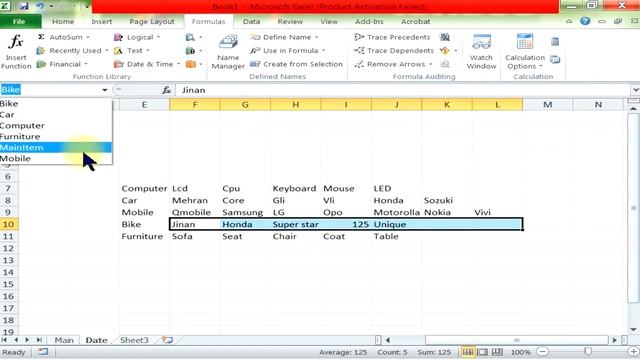Expand the Define Name dropdown arrow
Image resolution: width=640 pixels, height=360 pixels.
tap(316, 37)
